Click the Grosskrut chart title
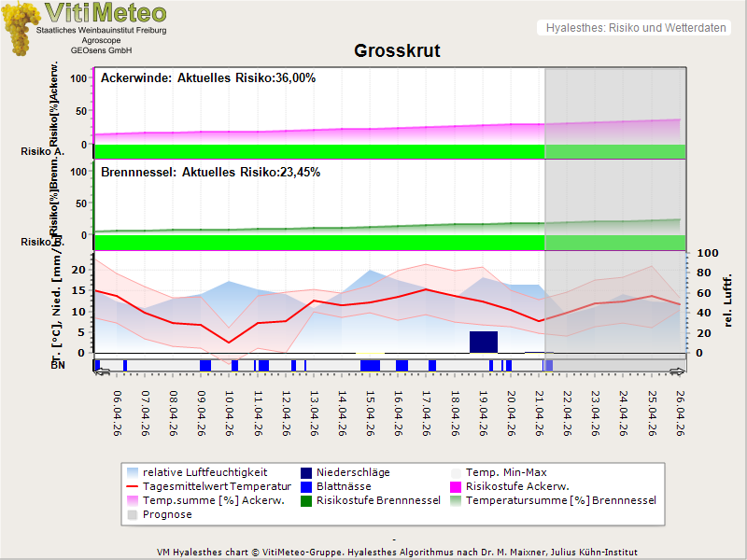Image resolution: width=747 pixels, height=560 pixels. 397,50
